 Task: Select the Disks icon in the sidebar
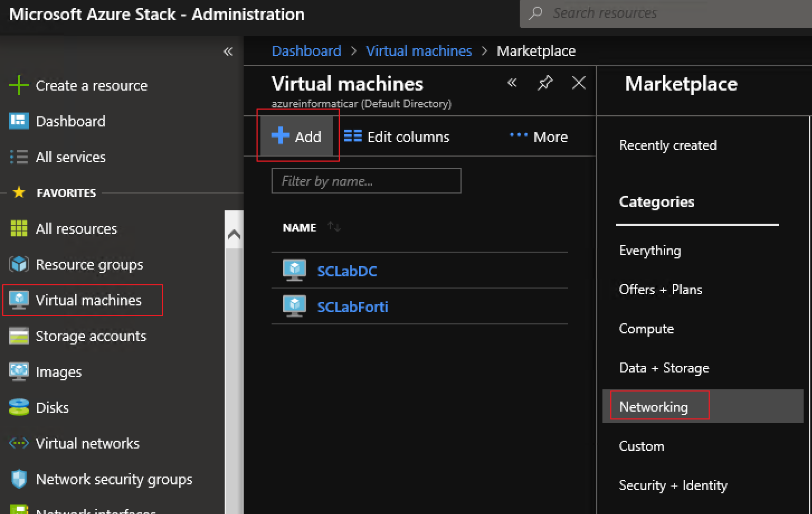[18, 407]
